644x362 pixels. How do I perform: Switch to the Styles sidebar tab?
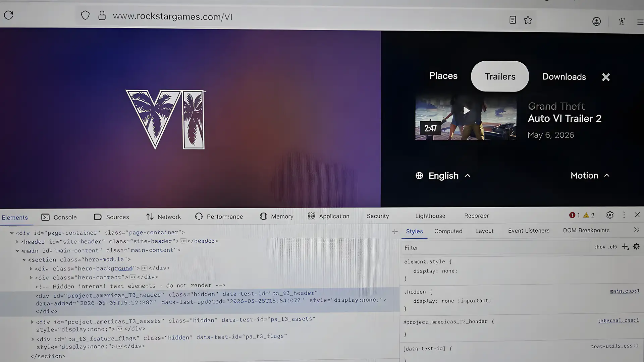[x=414, y=231]
